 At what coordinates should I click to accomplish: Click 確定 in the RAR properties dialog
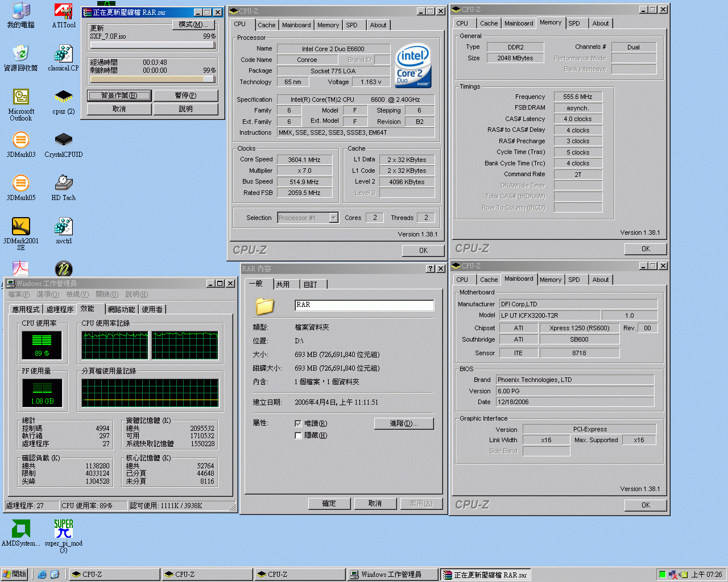[329, 504]
